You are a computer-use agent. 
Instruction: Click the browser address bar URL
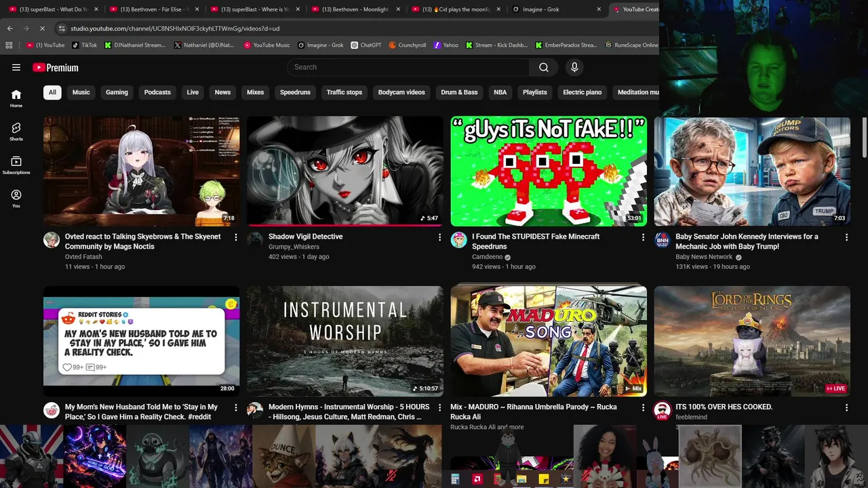(x=175, y=28)
